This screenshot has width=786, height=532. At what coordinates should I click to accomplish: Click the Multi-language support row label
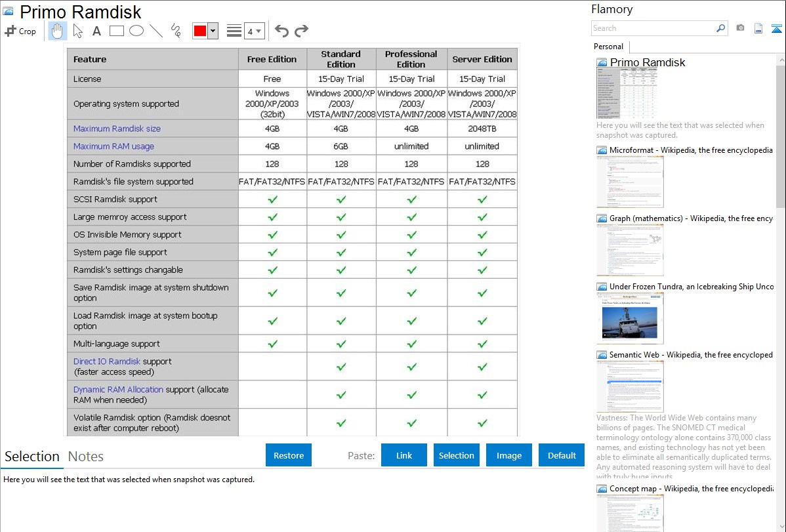[117, 344]
